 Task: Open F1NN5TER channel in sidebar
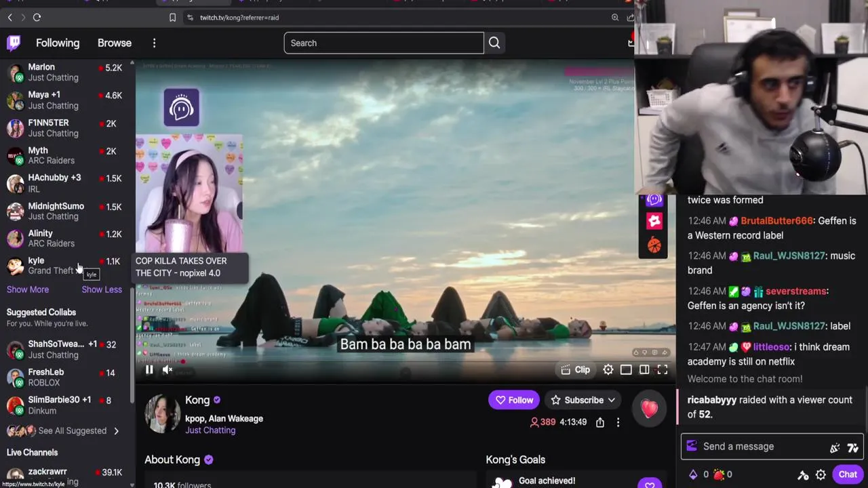tap(64, 128)
